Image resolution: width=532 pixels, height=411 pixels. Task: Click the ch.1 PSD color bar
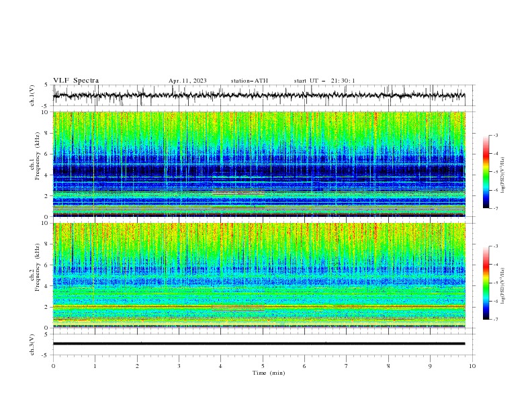(486, 171)
